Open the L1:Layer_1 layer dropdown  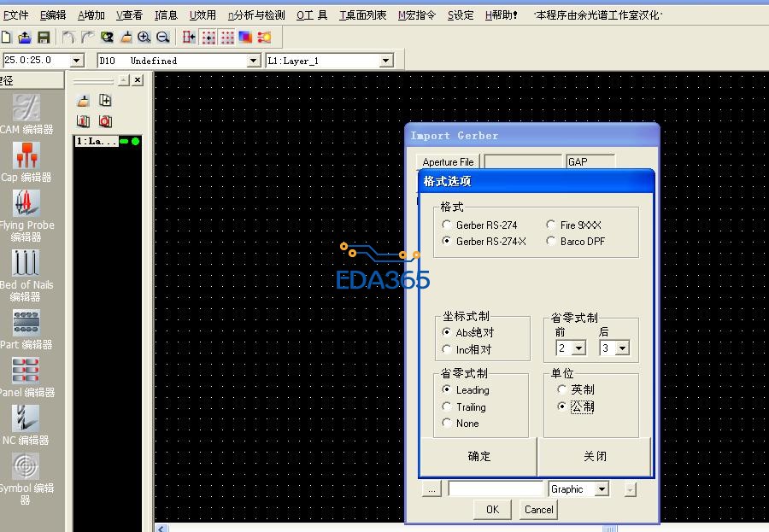tap(386, 61)
